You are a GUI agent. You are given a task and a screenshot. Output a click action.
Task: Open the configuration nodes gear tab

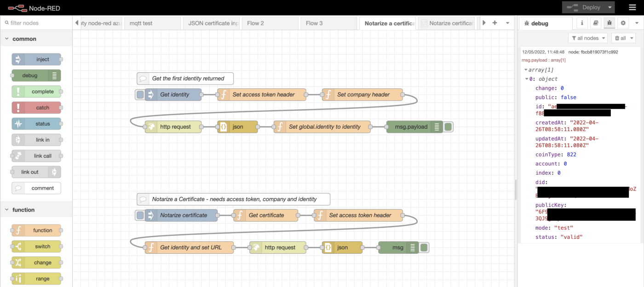pos(623,23)
